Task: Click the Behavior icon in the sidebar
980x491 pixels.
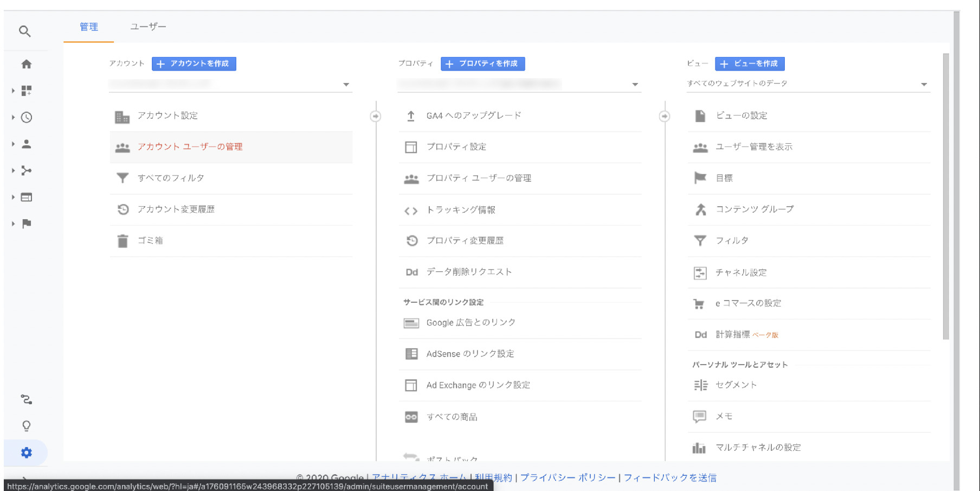Action: tap(27, 197)
